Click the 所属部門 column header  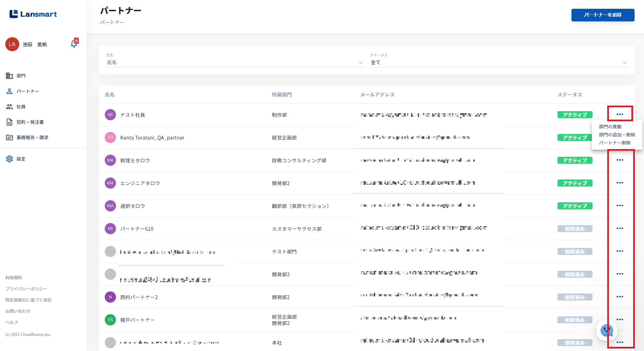tap(282, 95)
